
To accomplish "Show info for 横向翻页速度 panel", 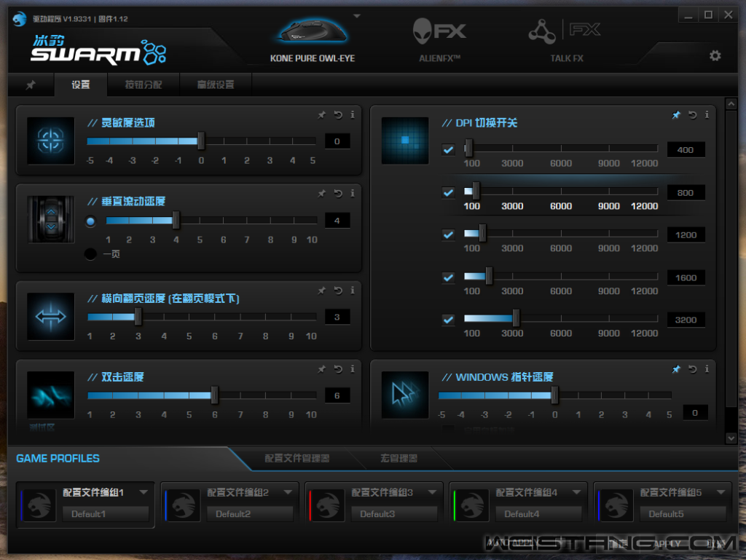I will [352, 291].
